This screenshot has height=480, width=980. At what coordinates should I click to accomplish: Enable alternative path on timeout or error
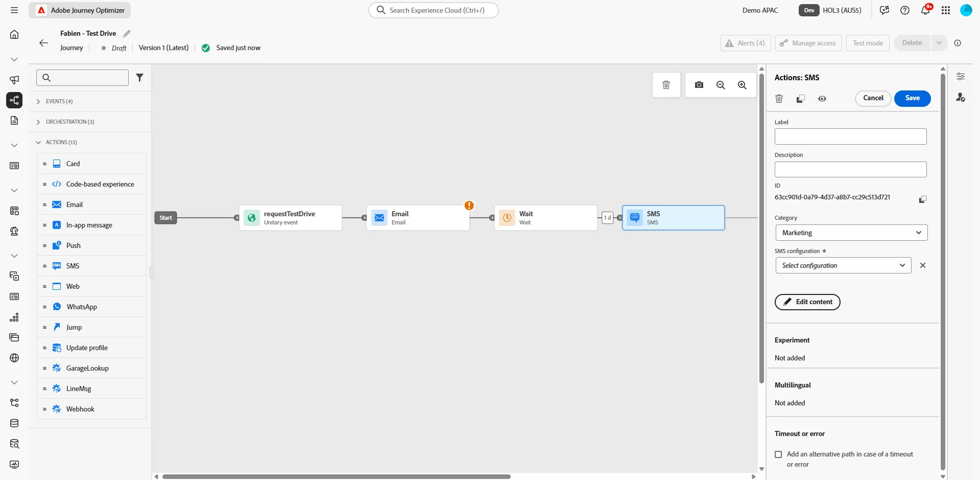(x=778, y=454)
